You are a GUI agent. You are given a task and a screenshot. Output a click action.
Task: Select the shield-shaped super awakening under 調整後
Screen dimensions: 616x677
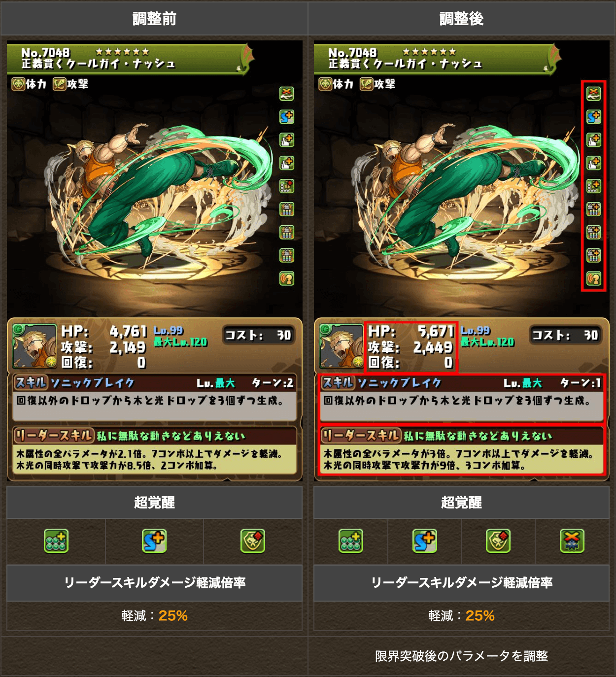pyautogui.click(x=498, y=541)
